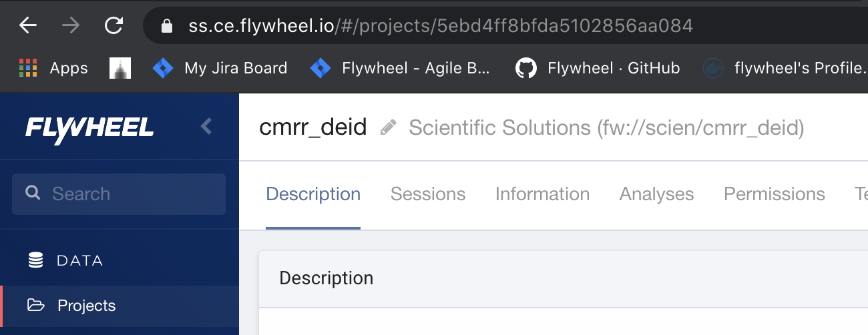Click the browser URL address bar
The width and height of the screenshot is (868, 335).
pyautogui.click(x=467, y=26)
